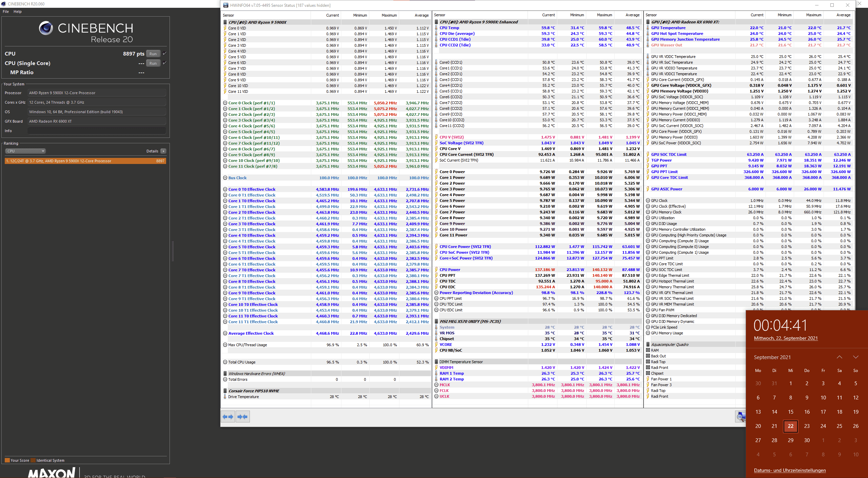Open the File menu in Cinebench
Image resolution: width=868 pixels, height=478 pixels.
6,12
